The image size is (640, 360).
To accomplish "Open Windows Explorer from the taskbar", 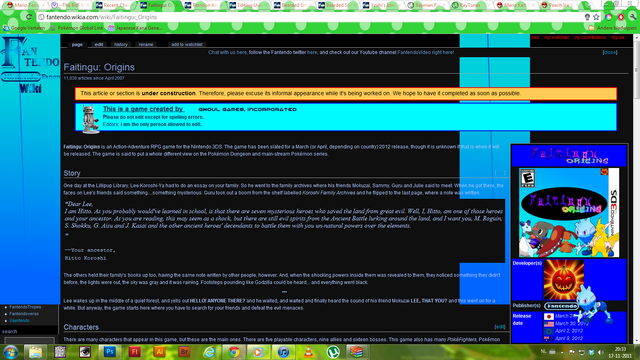I will click(35, 352).
